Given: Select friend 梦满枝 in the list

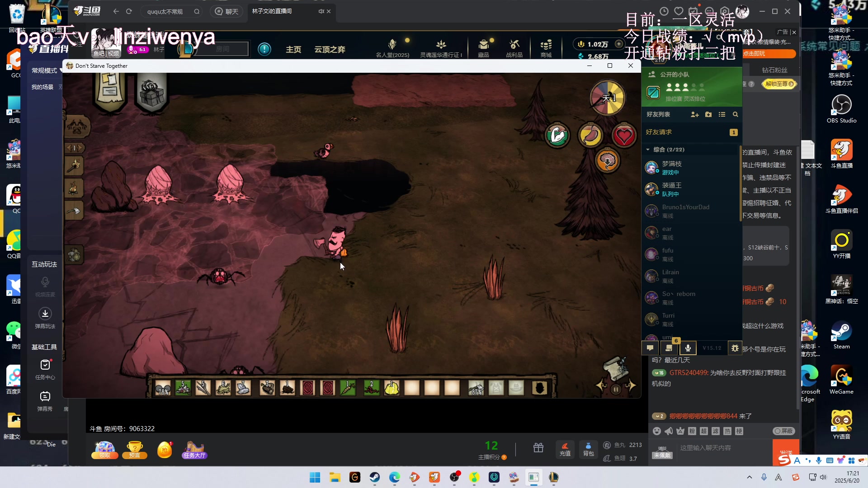Looking at the screenshot, I should tap(692, 168).
